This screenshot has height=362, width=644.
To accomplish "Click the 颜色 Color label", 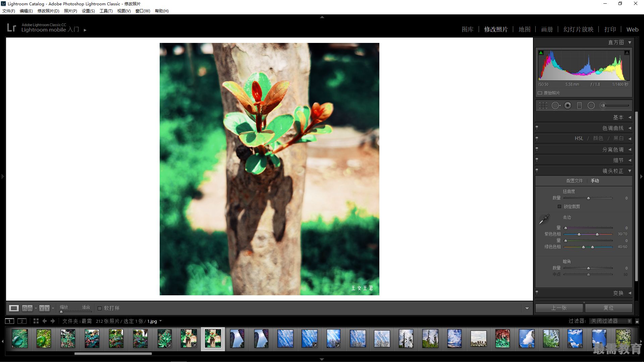I will click(598, 138).
